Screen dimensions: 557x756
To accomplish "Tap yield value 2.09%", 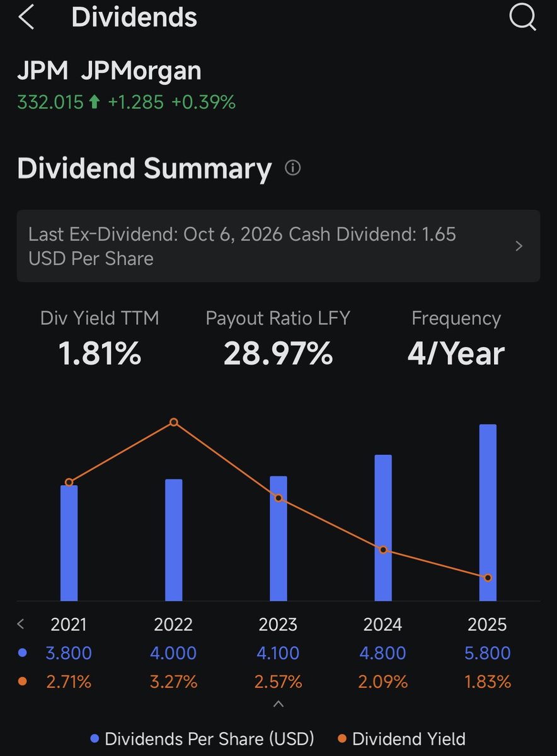I will click(x=382, y=682).
